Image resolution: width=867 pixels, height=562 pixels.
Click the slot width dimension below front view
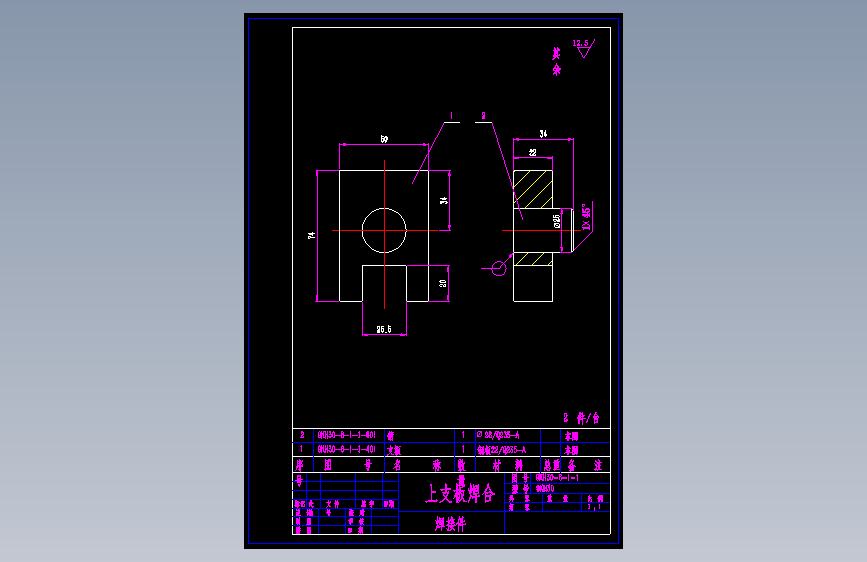click(384, 329)
